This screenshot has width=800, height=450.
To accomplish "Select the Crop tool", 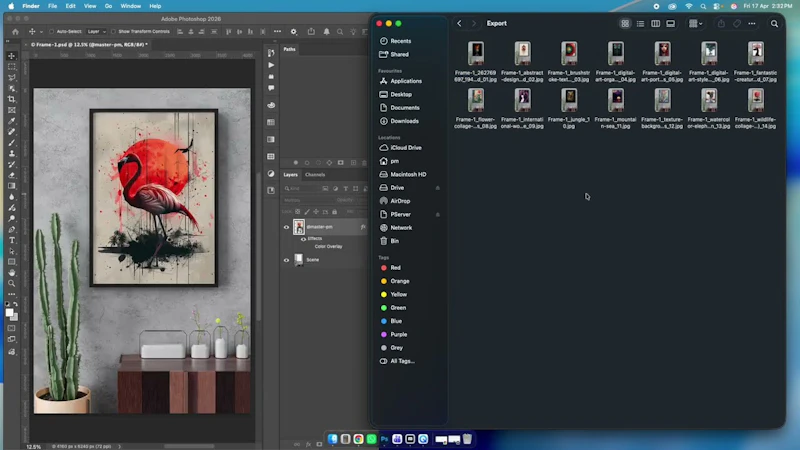I will point(12,99).
